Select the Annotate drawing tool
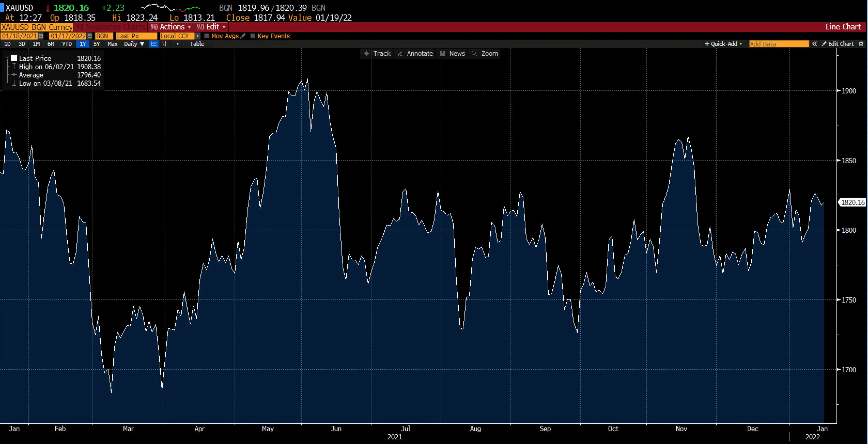 [415, 53]
